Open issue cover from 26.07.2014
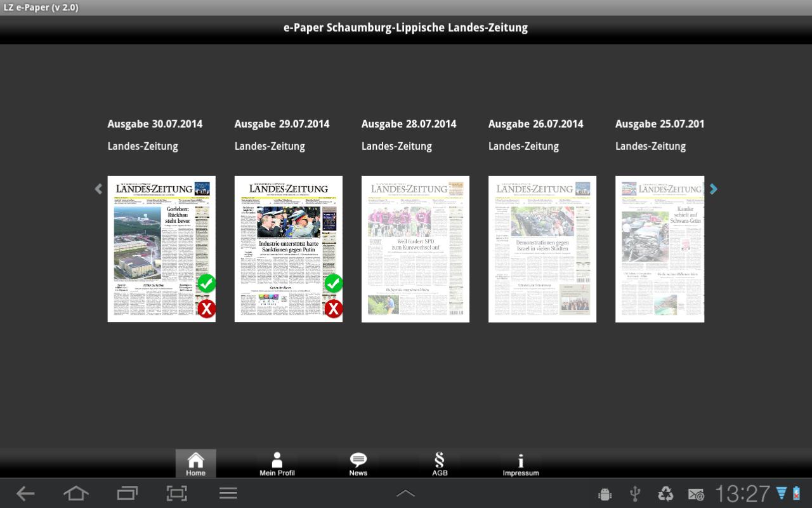 pyautogui.click(x=542, y=249)
